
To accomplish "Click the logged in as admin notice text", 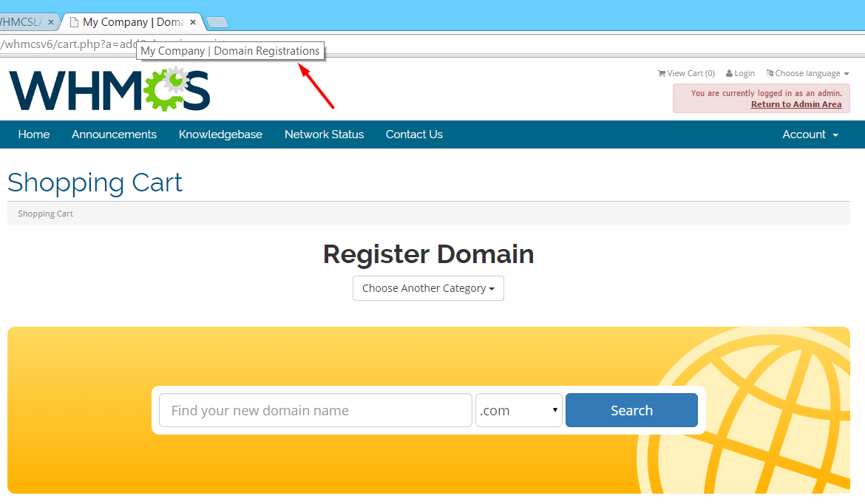I will click(x=766, y=93).
